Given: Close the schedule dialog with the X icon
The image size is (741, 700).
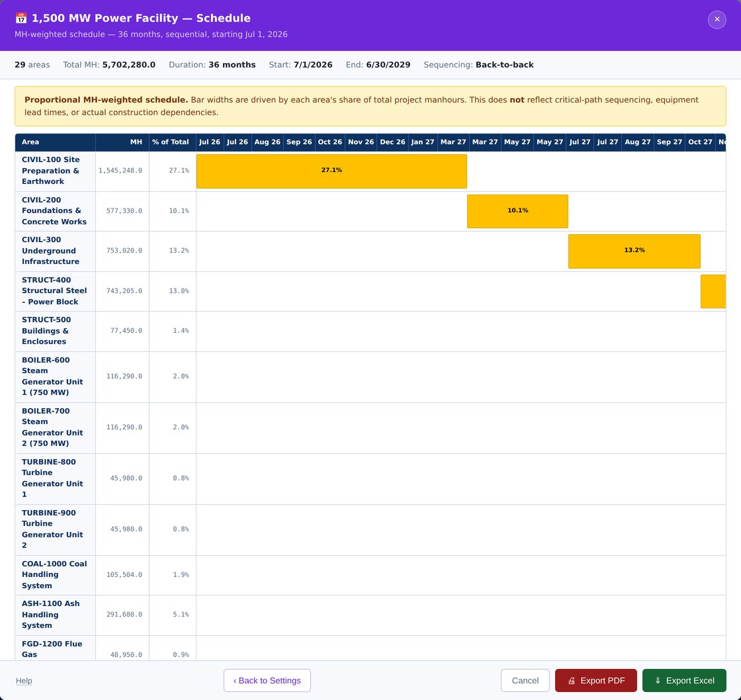Looking at the screenshot, I should pyautogui.click(x=717, y=19).
